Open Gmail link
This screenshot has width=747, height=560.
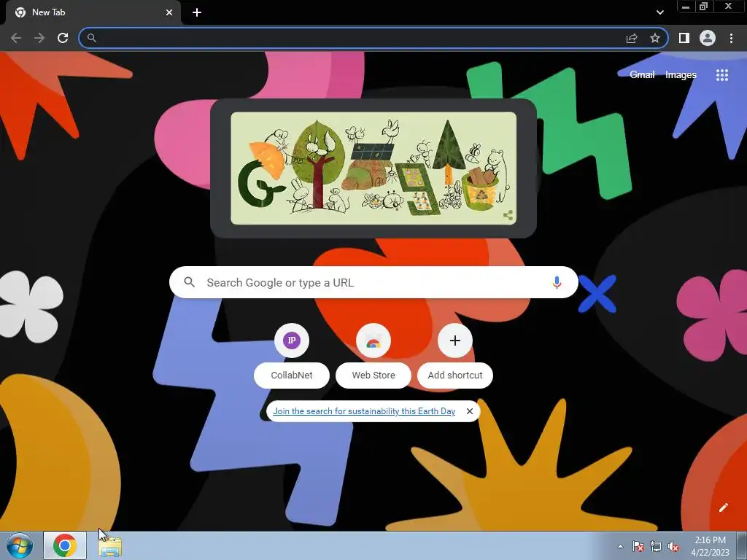tap(642, 75)
